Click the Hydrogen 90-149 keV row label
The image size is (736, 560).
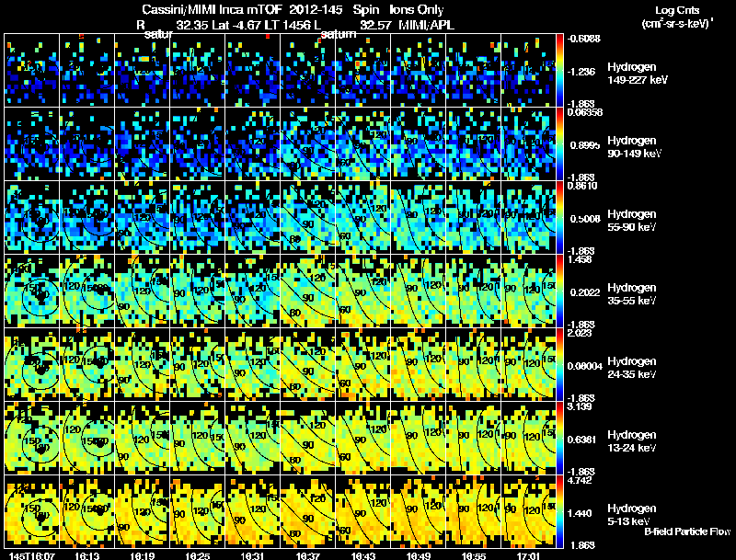pyautogui.click(x=633, y=147)
